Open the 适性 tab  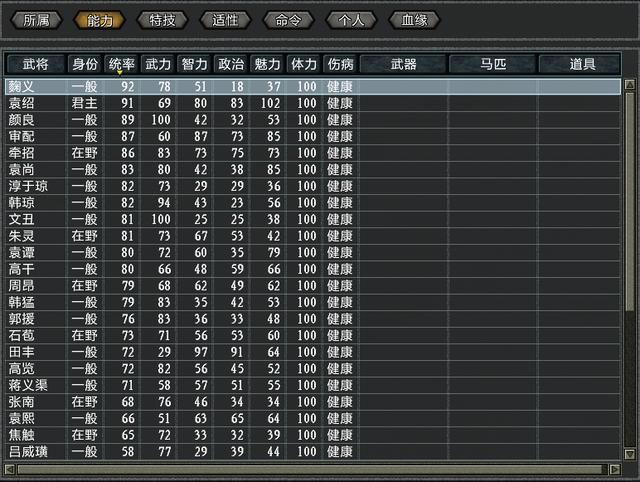[x=225, y=20]
